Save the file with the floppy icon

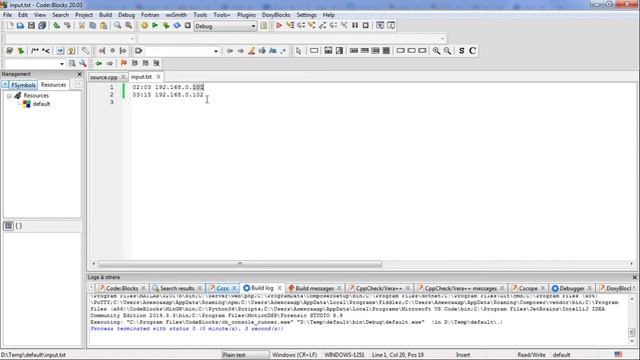point(31,26)
